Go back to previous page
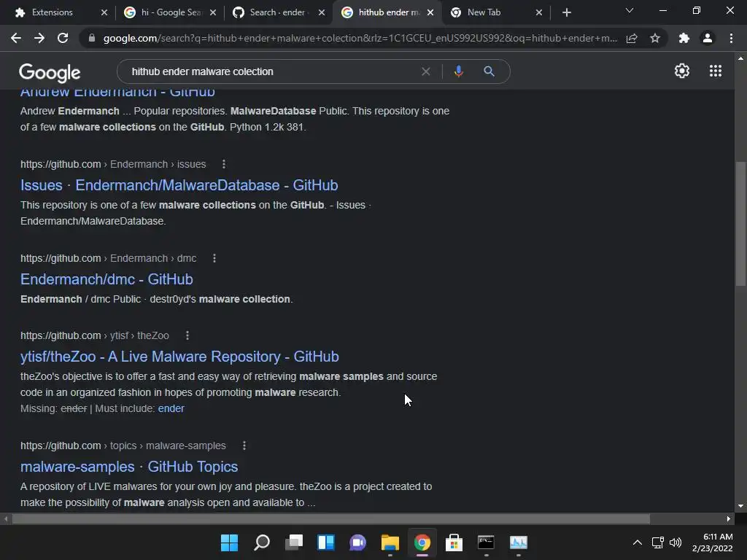This screenshot has width=747, height=560. (16, 38)
